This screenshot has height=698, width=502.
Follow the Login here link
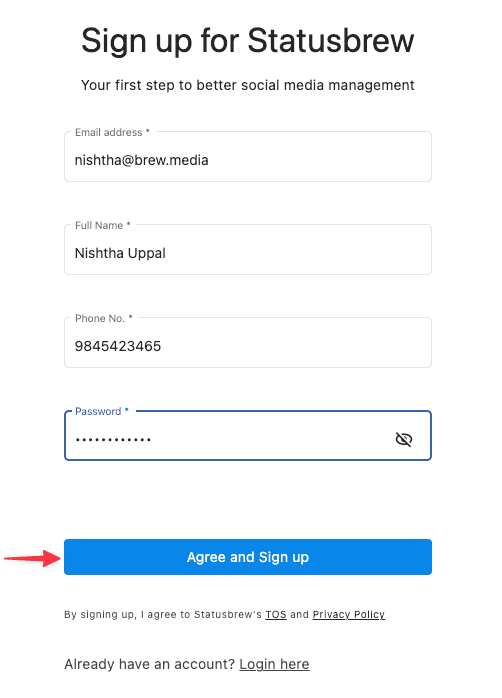[x=274, y=664]
